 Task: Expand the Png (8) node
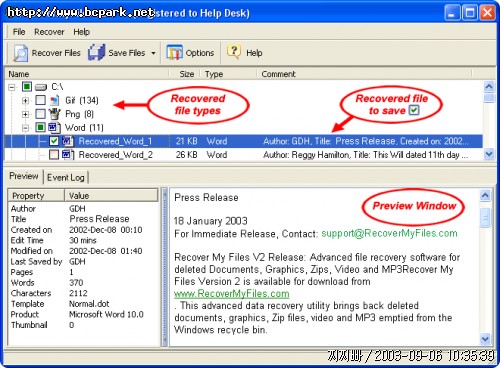click(x=25, y=114)
